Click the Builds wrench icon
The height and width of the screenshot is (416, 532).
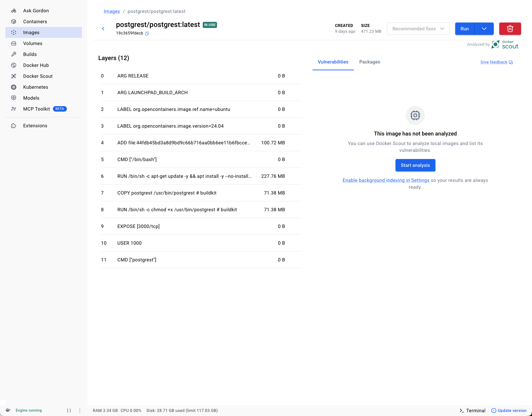point(14,54)
